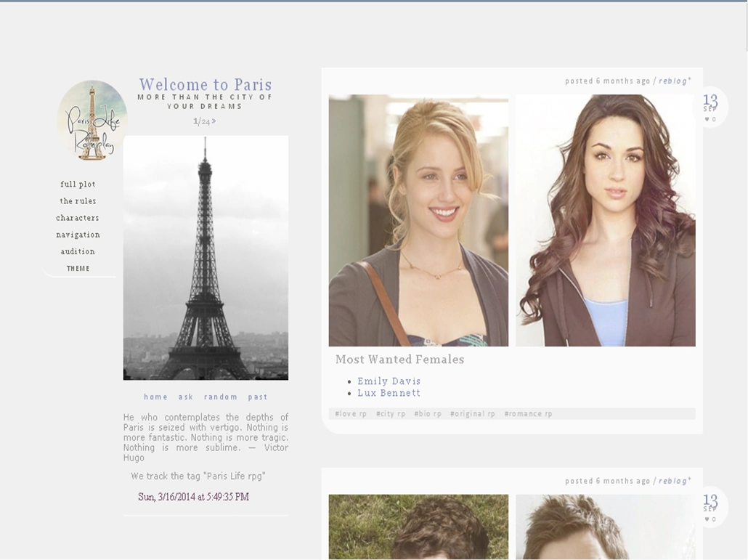Viewport: 748px width, 560px height.
Task: Open the rules from the sidebar
Action: [x=77, y=201]
